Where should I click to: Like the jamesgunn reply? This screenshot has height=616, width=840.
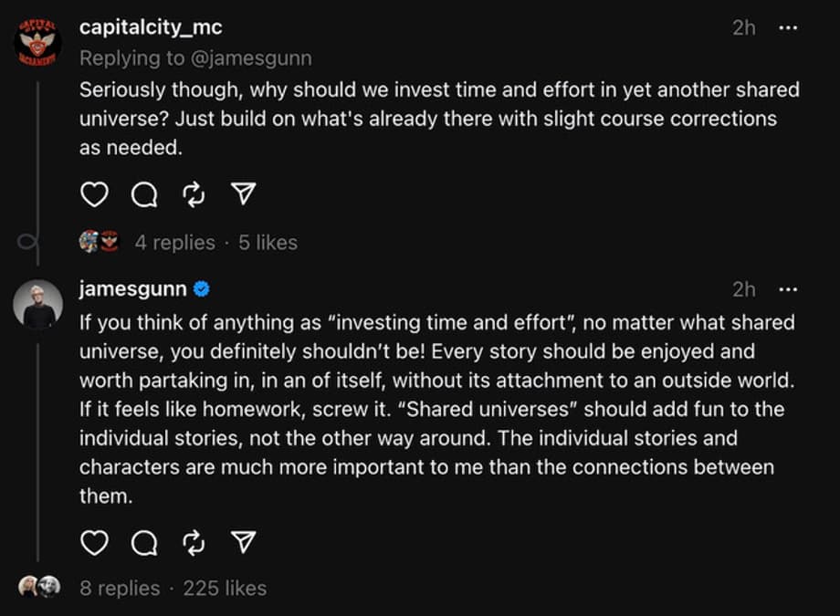[x=94, y=543]
